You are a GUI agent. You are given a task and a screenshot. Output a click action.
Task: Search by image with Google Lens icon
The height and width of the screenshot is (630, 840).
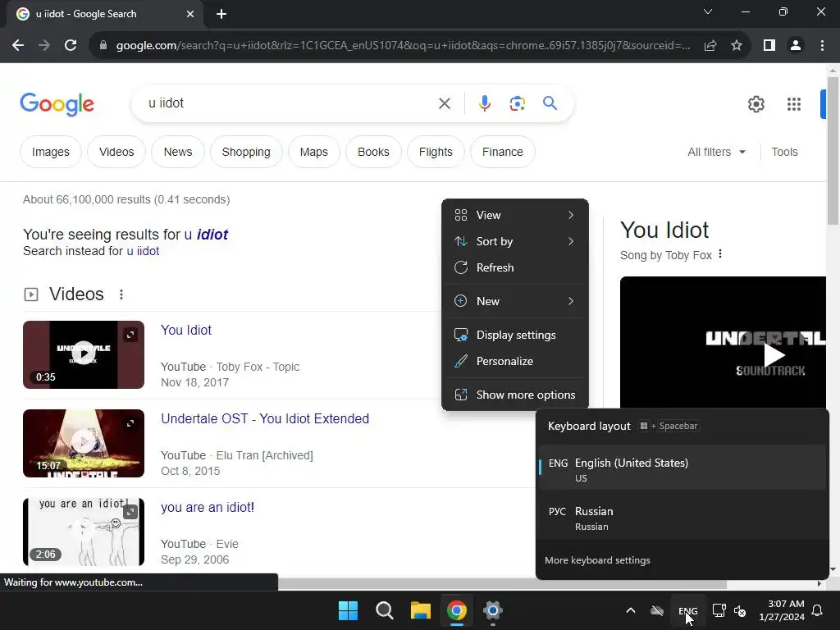tap(517, 103)
